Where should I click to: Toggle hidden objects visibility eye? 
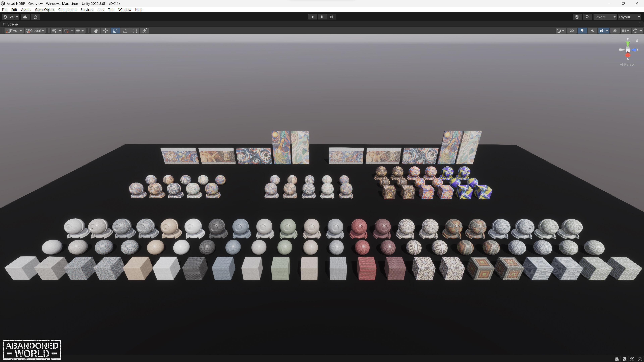click(x=615, y=31)
